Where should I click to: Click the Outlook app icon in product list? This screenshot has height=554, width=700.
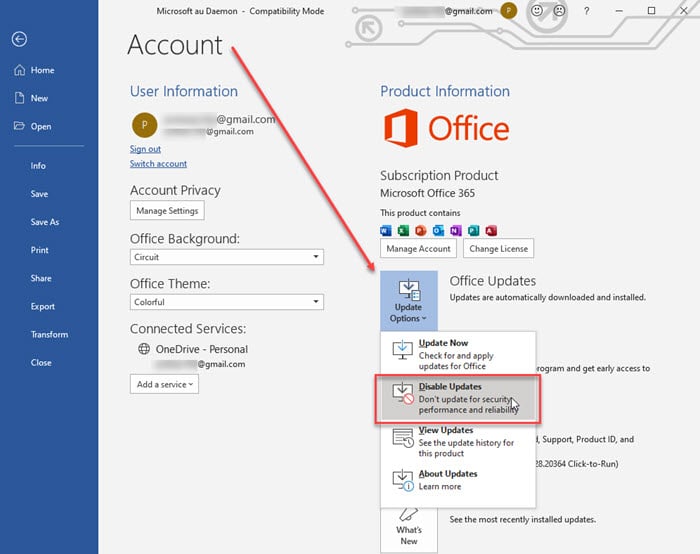click(438, 230)
